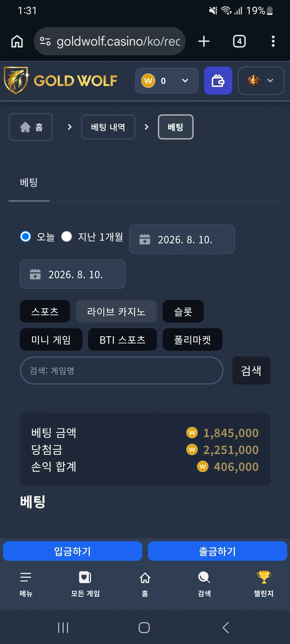
Task: Add a new browser tab
Action: point(204,41)
